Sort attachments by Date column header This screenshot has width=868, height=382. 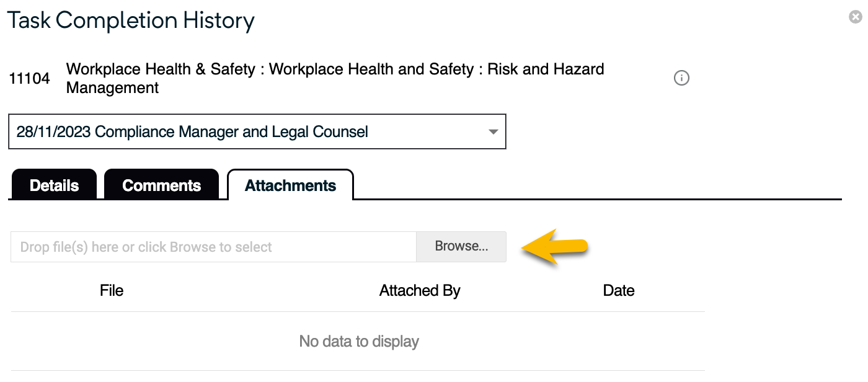click(619, 291)
